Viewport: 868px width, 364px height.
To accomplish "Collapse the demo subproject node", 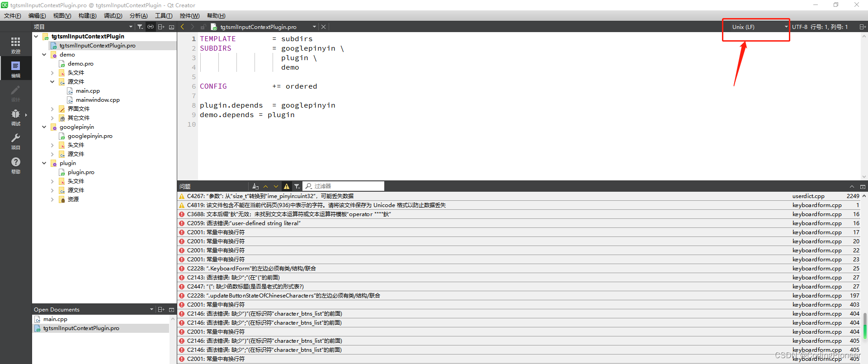I will pos(44,55).
